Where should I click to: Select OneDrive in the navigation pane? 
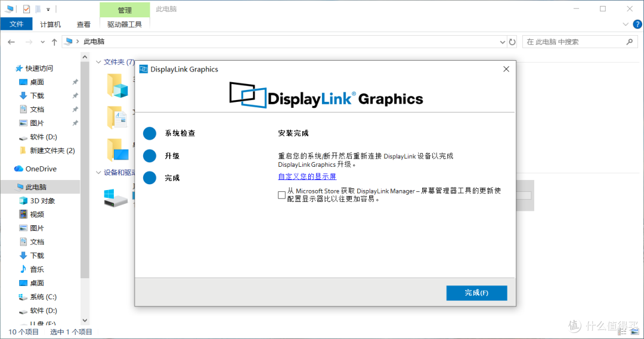[41, 169]
